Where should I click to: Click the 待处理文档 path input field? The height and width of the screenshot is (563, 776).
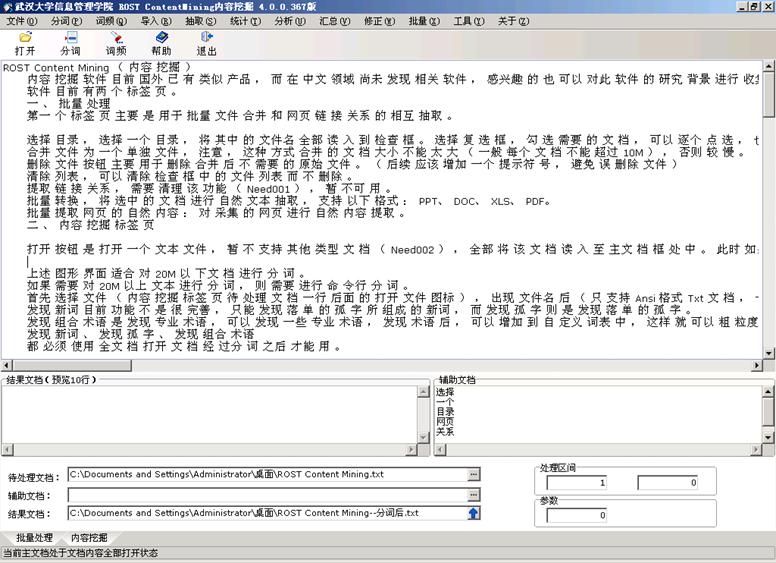click(268, 474)
